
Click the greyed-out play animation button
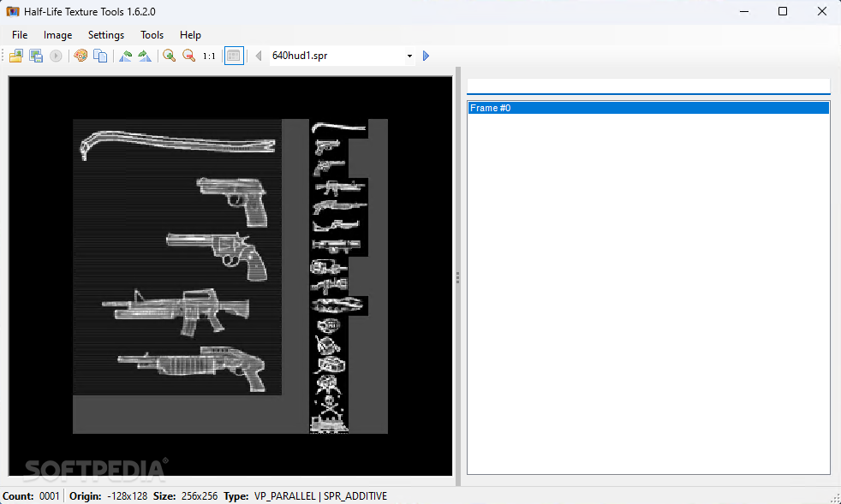click(56, 56)
